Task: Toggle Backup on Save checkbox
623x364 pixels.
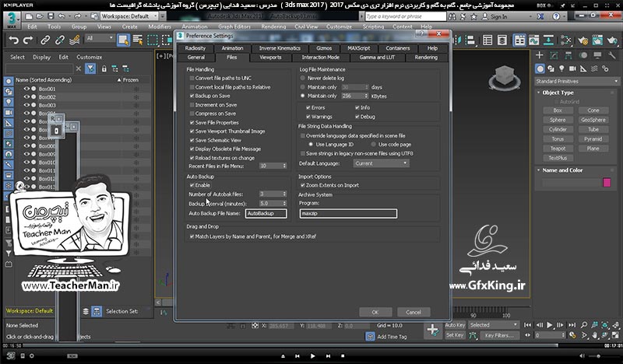Action: pos(192,96)
